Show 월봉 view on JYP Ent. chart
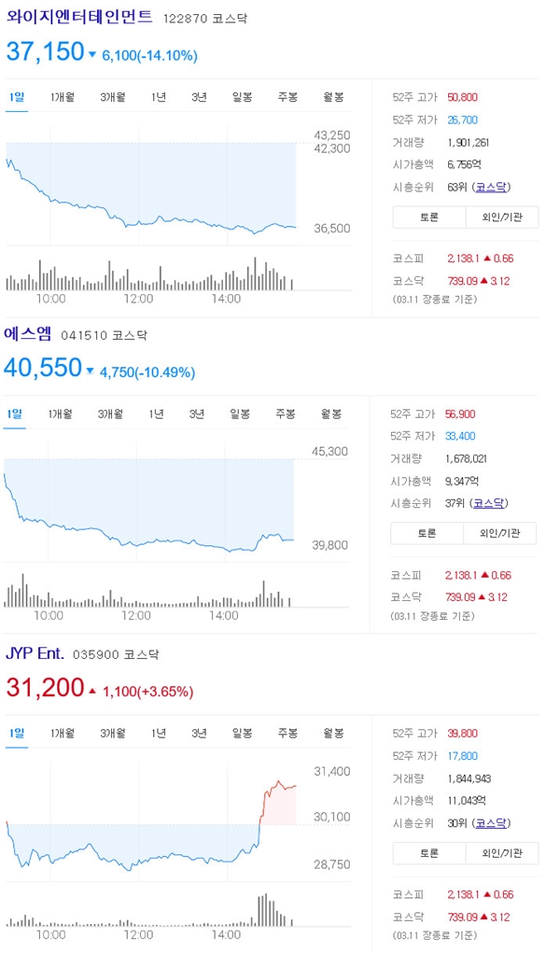The image size is (560, 953). point(334,734)
